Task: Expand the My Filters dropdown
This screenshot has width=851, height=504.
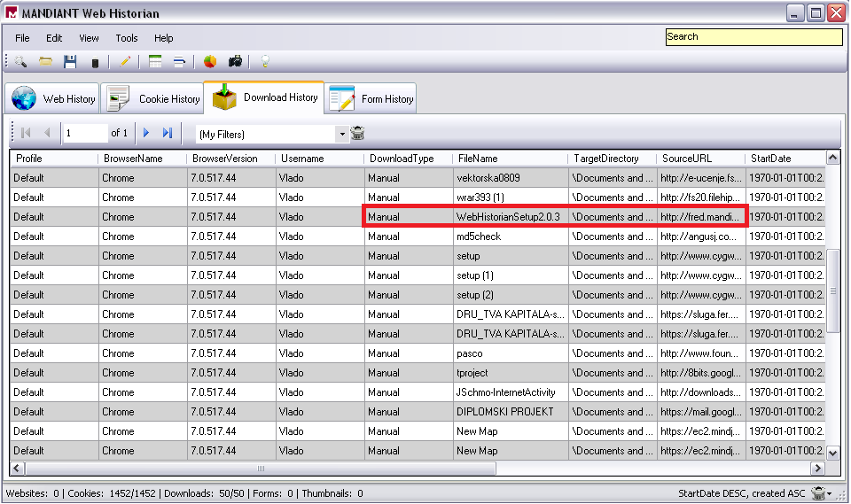Action: (342, 135)
